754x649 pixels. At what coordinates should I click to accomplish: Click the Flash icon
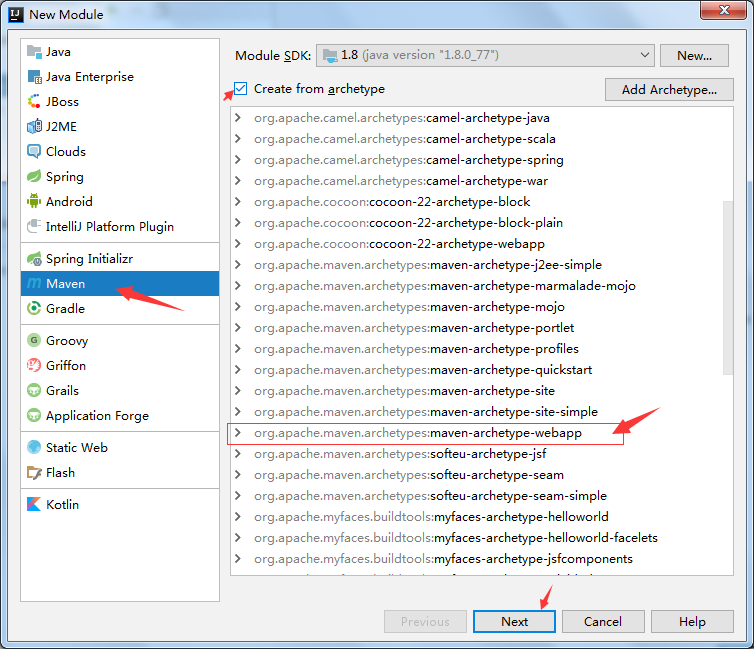point(34,473)
